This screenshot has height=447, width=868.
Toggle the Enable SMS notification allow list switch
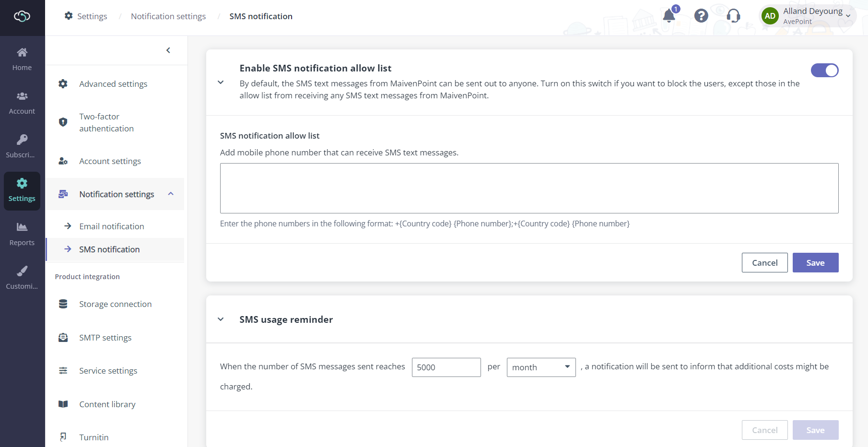(824, 71)
